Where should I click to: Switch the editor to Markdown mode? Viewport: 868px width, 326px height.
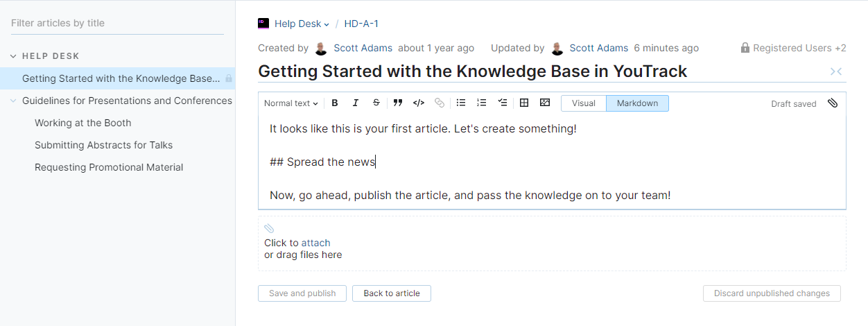[x=637, y=103]
